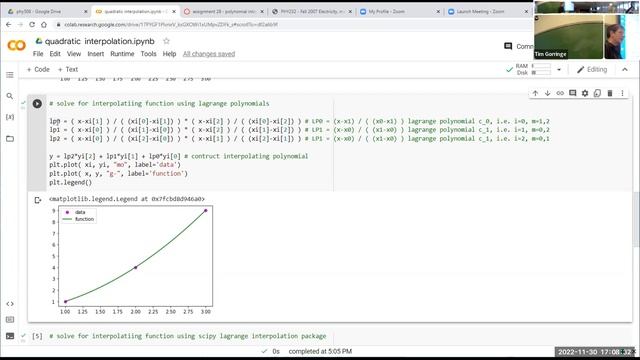Open the code snippets panel
Image resolution: width=640 pixels, height=360 pixels.
click(x=10, y=304)
